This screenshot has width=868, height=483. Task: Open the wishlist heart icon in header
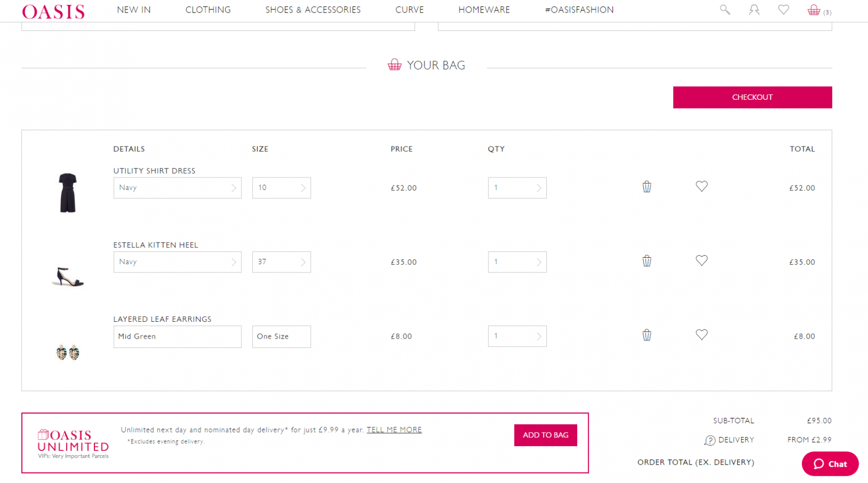(783, 10)
